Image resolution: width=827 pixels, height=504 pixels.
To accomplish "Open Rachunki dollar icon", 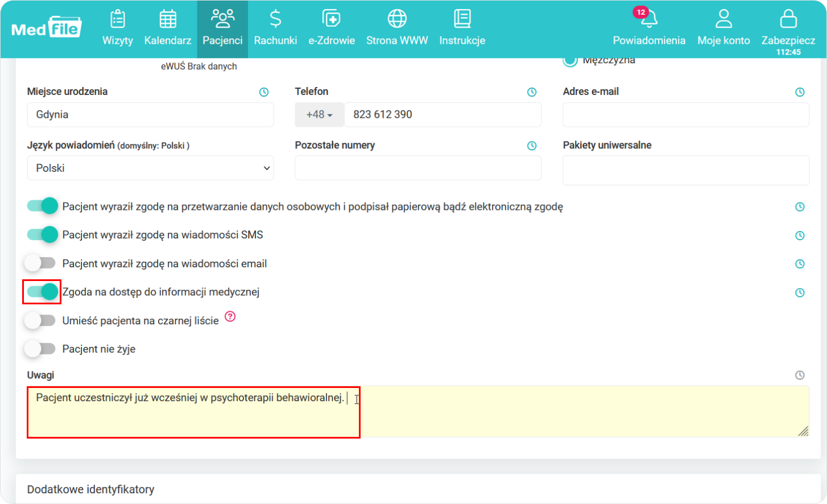I will (275, 19).
